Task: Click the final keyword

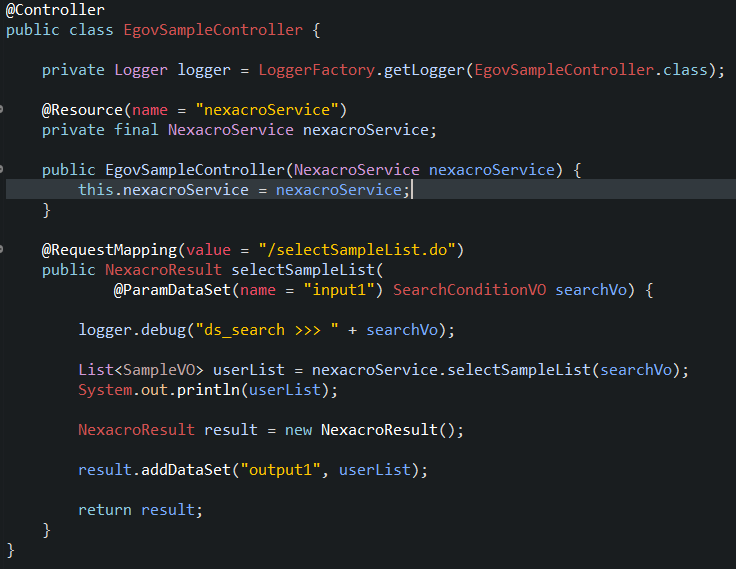Action: [x=136, y=130]
